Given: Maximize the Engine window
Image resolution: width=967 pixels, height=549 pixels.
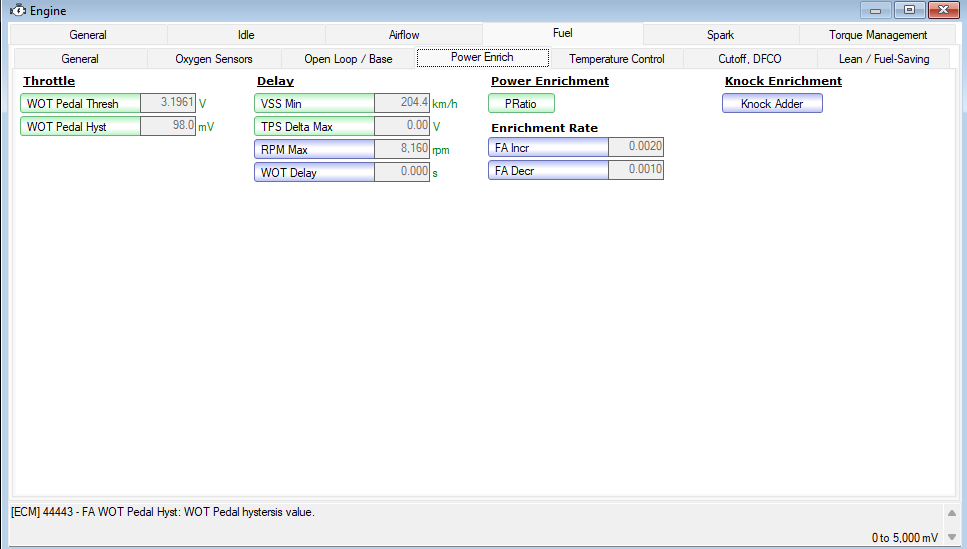Looking at the screenshot, I should [x=909, y=10].
